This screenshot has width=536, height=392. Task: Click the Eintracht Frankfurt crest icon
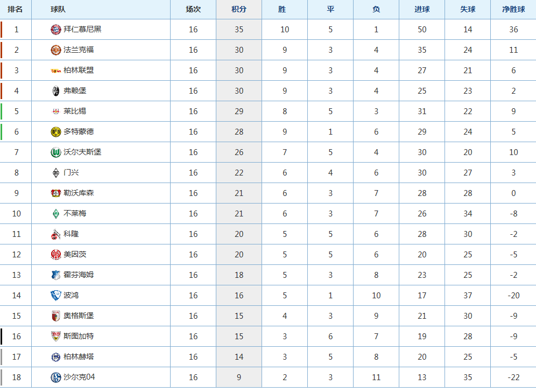click(x=56, y=50)
